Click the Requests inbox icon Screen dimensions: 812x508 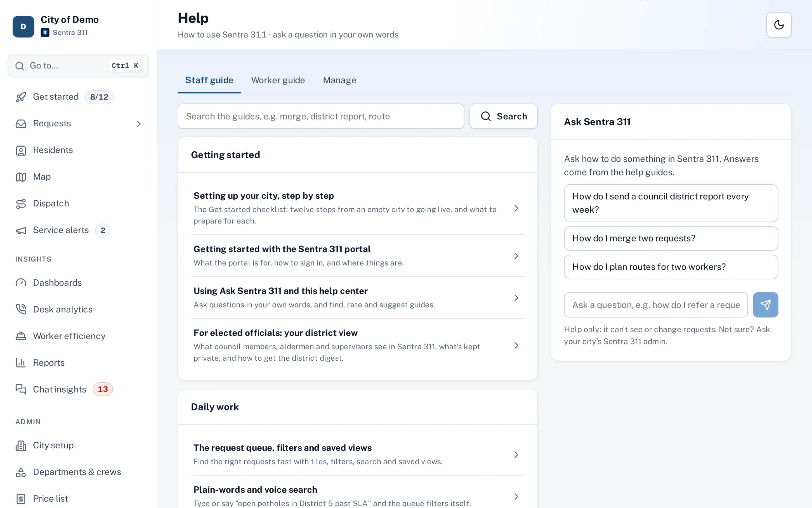coord(21,124)
